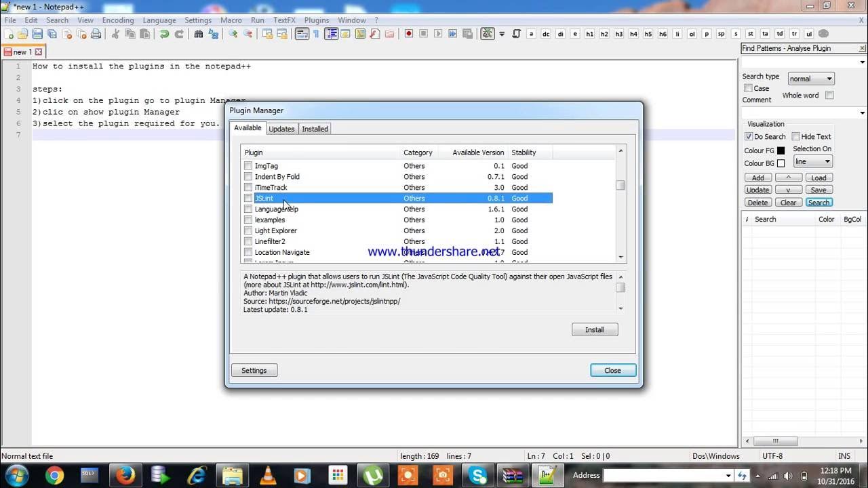Tick the ImgTag plugin checkbox

click(248, 166)
